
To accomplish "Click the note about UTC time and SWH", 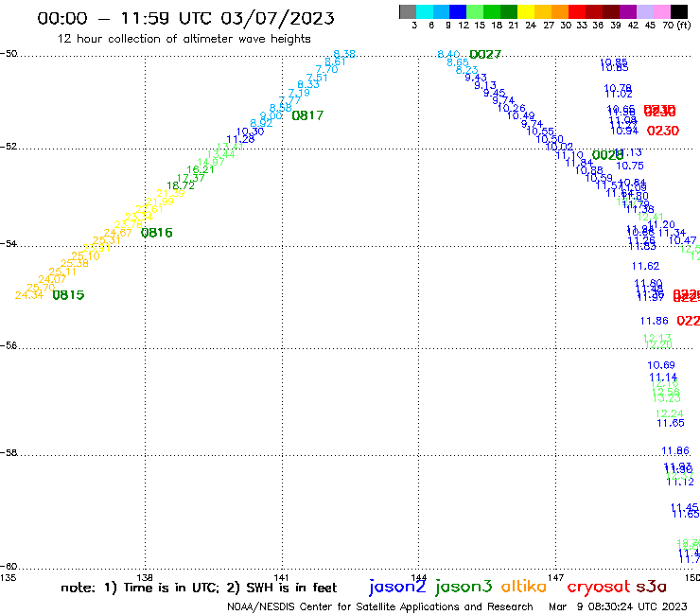I will (x=199, y=588).
